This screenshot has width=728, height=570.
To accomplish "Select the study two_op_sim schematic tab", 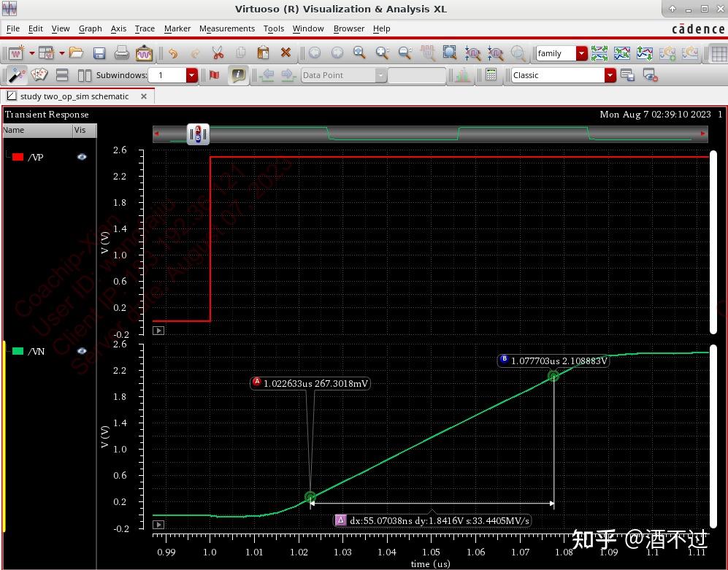I will click(x=74, y=96).
